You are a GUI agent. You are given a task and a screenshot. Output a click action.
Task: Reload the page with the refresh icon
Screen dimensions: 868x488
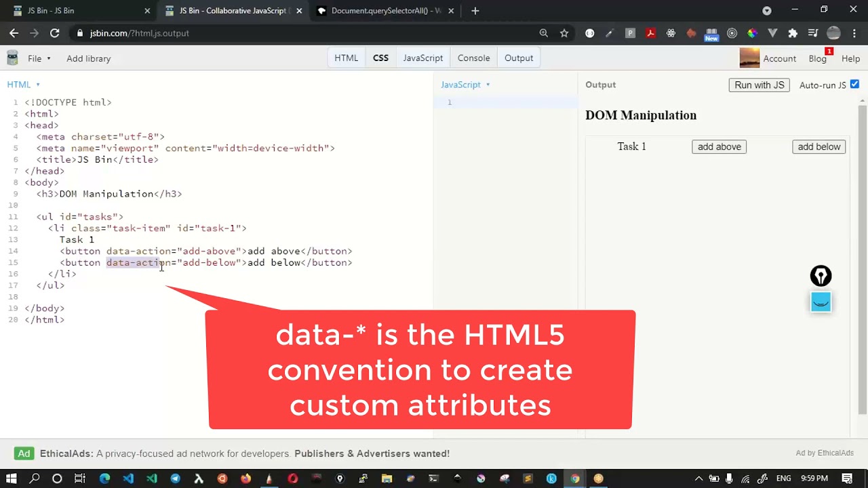pyautogui.click(x=54, y=33)
